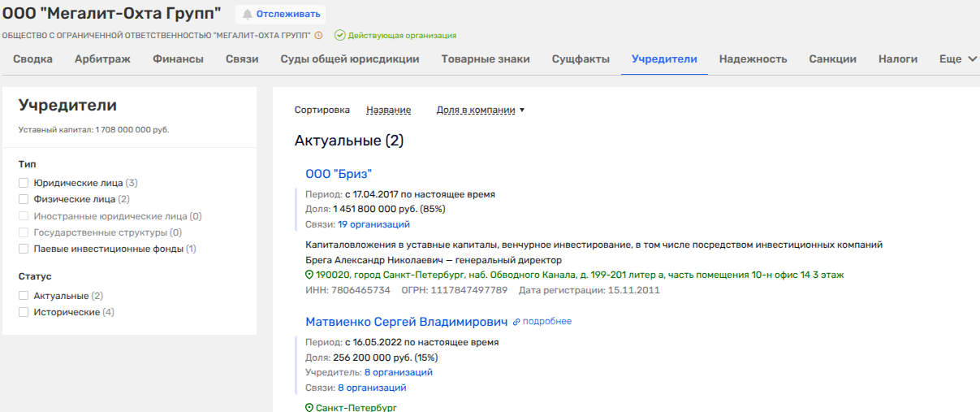Click the location pin icon before address 190020
This screenshot has width=980, height=412.
click(x=309, y=275)
